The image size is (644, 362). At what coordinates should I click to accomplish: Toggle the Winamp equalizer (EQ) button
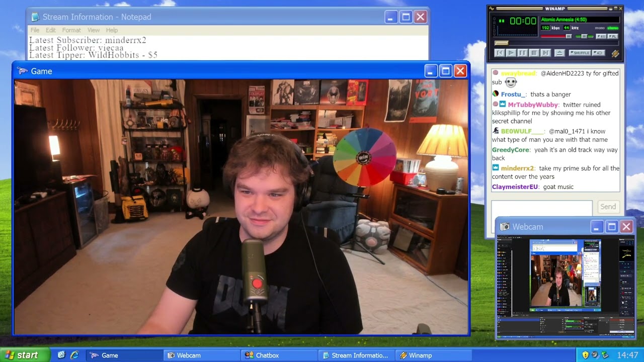click(x=601, y=36)
